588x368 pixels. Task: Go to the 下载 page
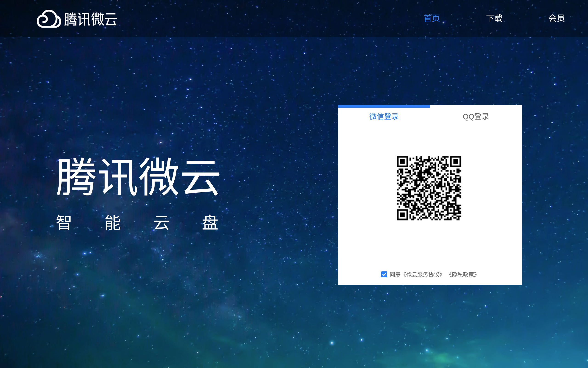coord(494,18)
